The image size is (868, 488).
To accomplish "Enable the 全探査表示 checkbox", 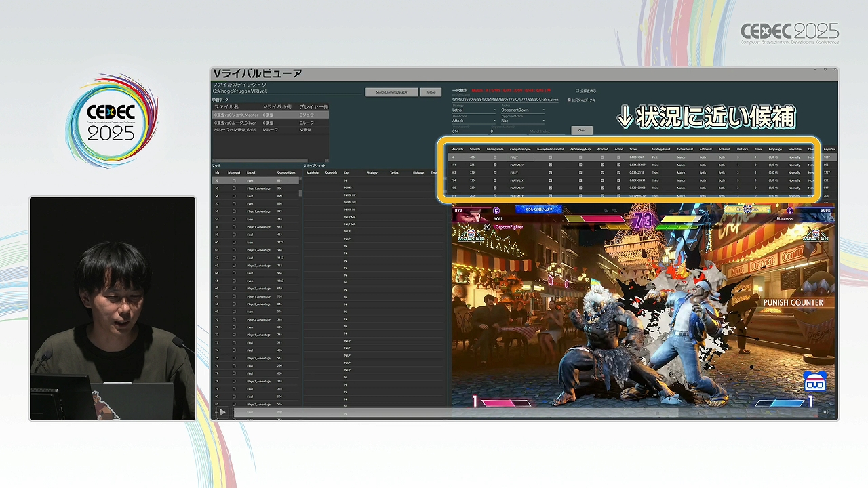I will 578,91.
